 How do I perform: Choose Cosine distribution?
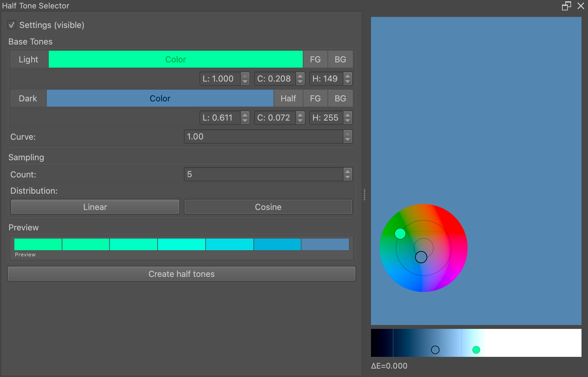pyautogui.click(x=268, y=207)
